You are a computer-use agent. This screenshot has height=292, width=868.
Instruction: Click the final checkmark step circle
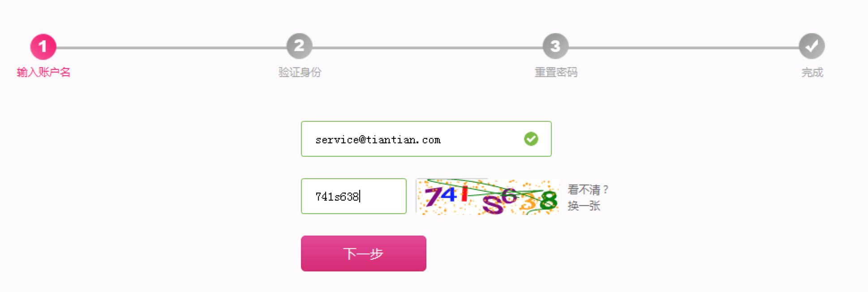tap(812, 46)
